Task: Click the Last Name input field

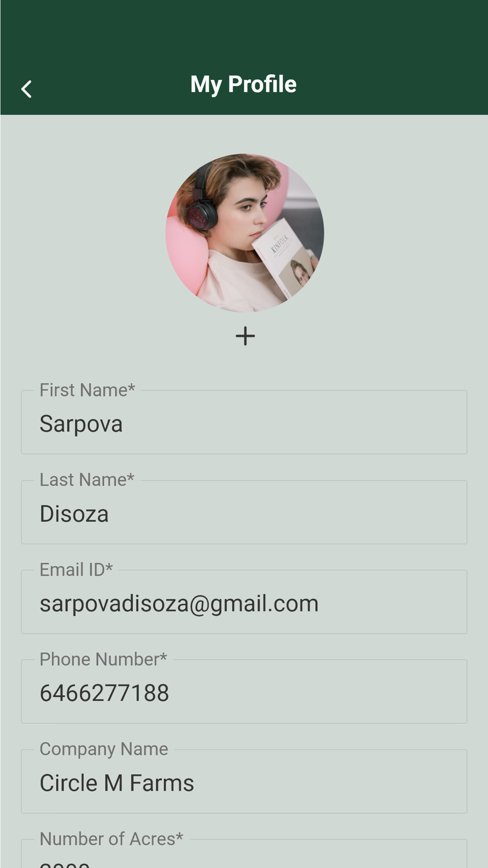Action: (x=244, y=512)
